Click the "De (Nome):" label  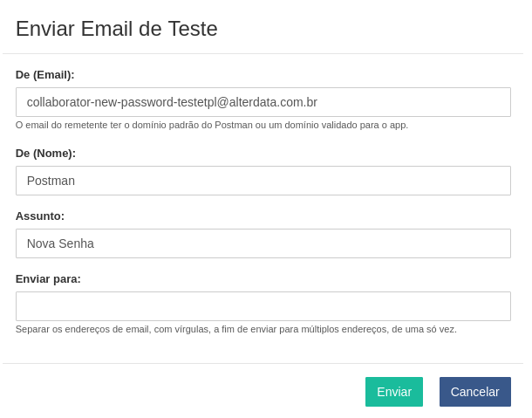tap(45, 154)
